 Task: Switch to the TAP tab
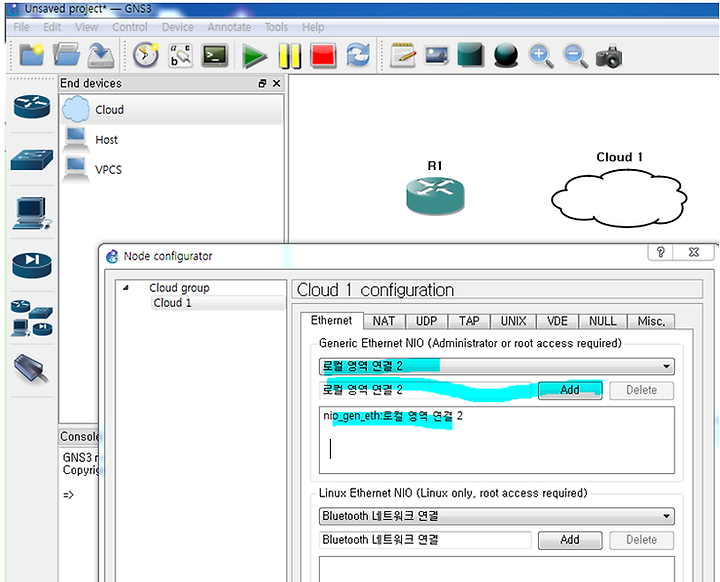click(469, 321)
